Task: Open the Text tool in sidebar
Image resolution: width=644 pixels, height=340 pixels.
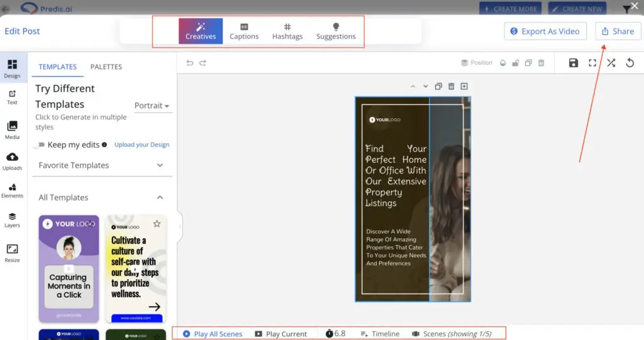Action: tap(13, 98)
